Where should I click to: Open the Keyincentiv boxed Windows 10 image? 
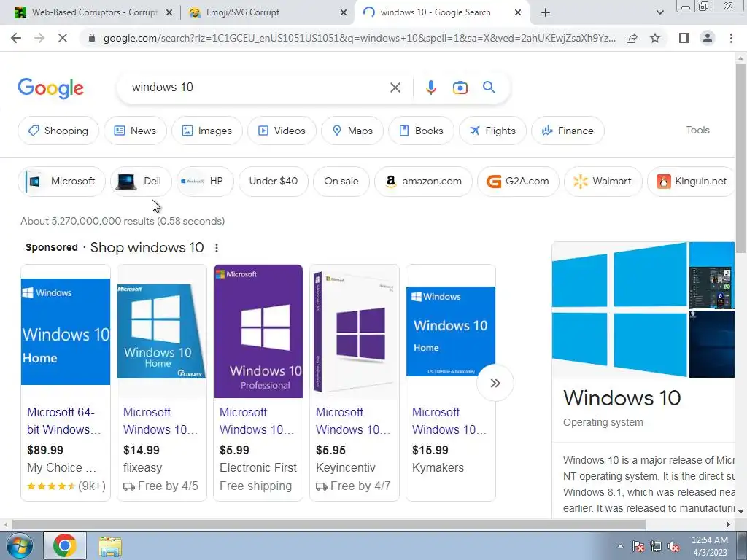coord(355,332)
